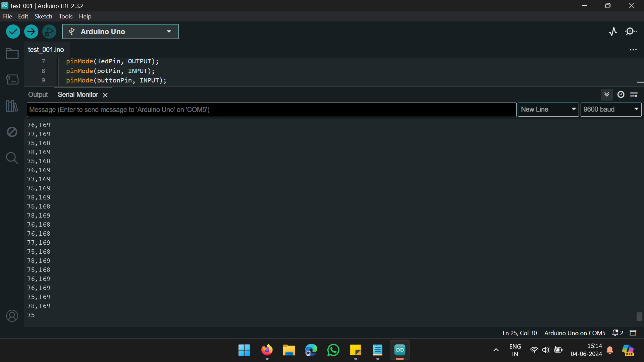Start debugging with the Debug icon
Screen dimensions: 644x362
49,31
